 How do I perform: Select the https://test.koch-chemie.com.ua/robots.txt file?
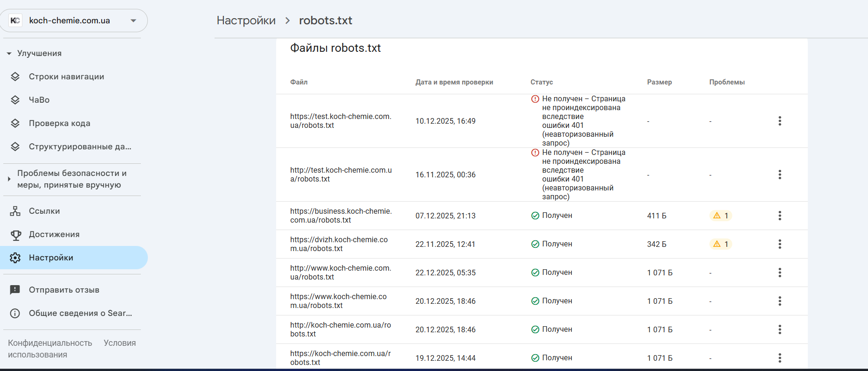[341, 121]
